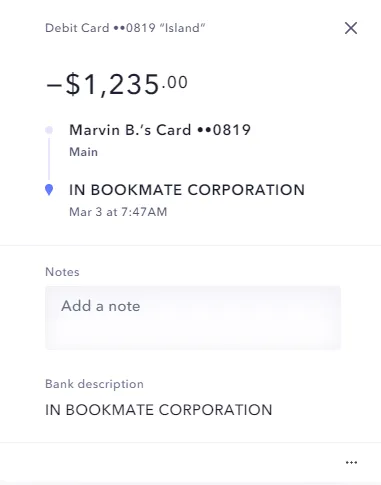Click the word CORPORATION in bank description
The image size is (381, 485).
click(215, 410)
